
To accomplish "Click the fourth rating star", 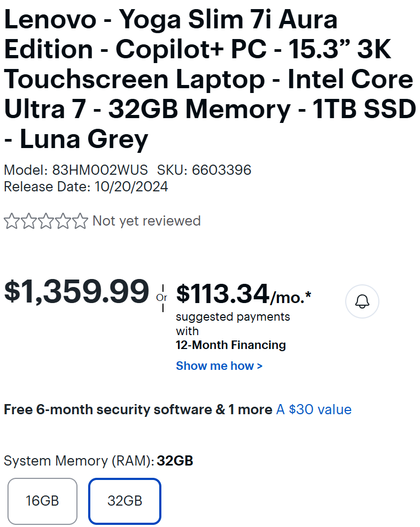I will pos(63,221).
